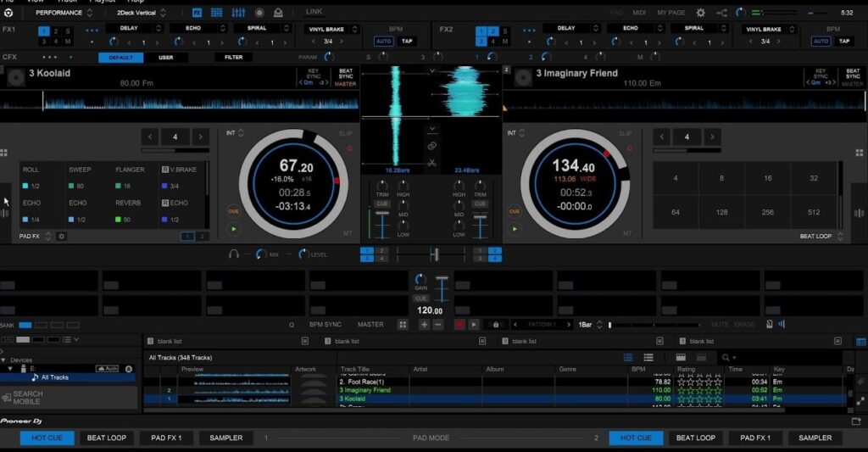Switch CFX to USER tab
The height and width of the screenshot is (452, 868).
coord(166,57)
